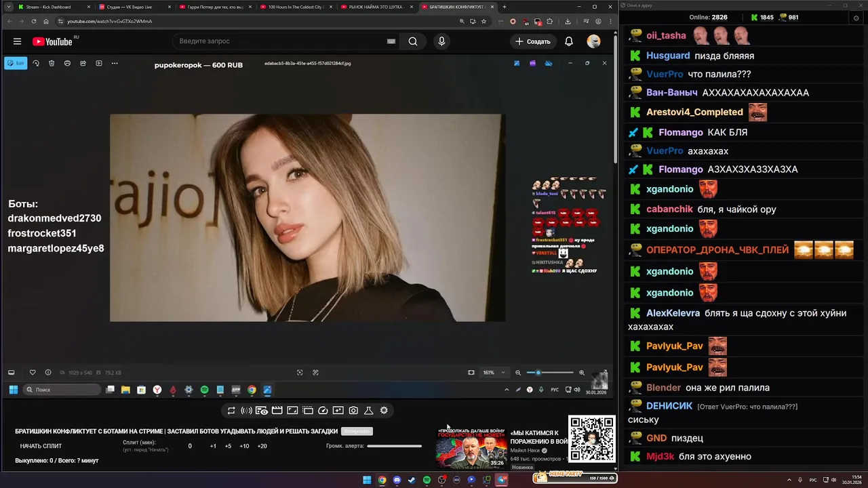
Task: Open chat settings gear in chat window
Action: click(856, 18)
